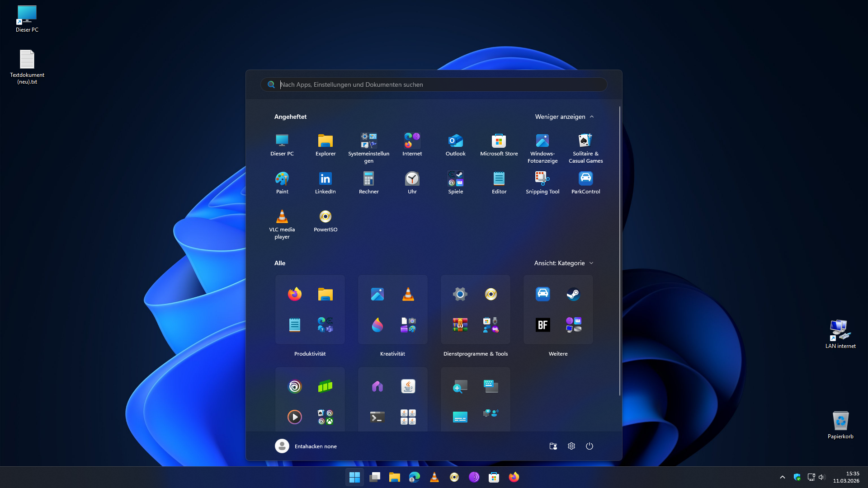Launch Paint from pinned apps
The height and width of the screenshot is (488, 868).
pos(282,183)
